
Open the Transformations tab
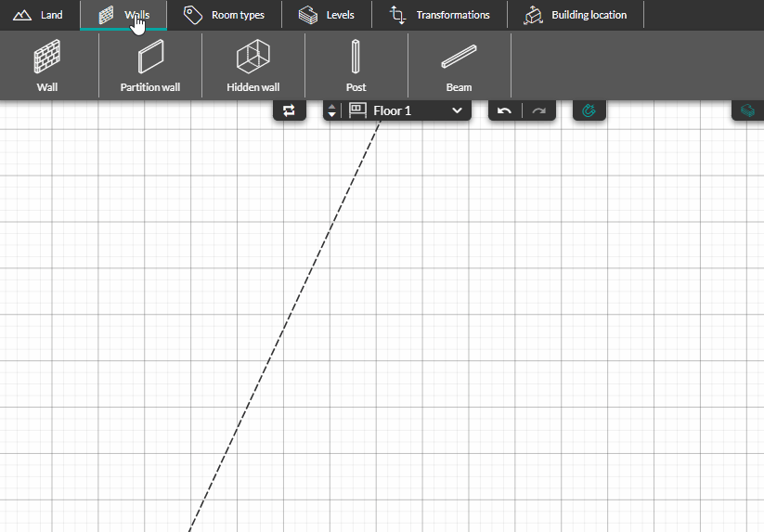[440, 15]
